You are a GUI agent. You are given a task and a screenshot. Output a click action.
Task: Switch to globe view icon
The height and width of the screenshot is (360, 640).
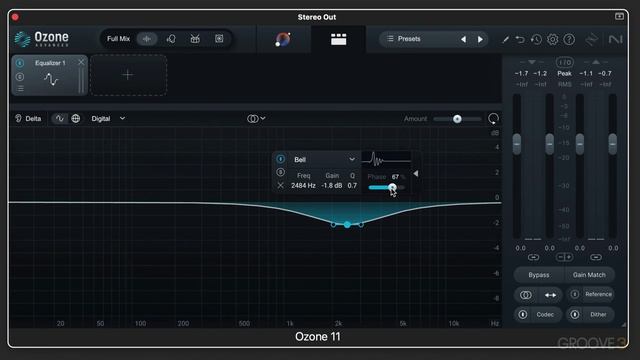76,118
